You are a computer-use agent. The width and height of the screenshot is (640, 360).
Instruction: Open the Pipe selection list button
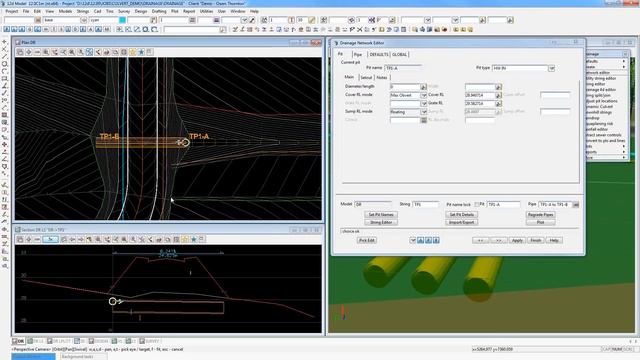(x=576, y=204)
